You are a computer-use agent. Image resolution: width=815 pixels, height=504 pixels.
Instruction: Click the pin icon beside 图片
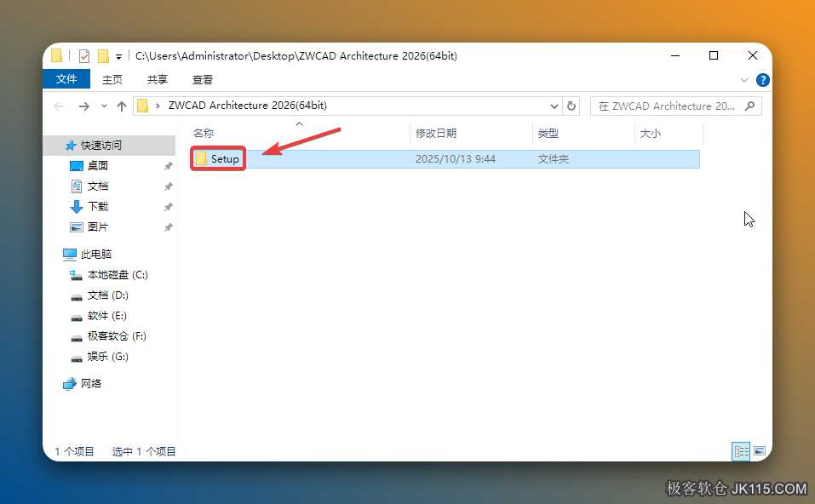click(x=168, y=227)
